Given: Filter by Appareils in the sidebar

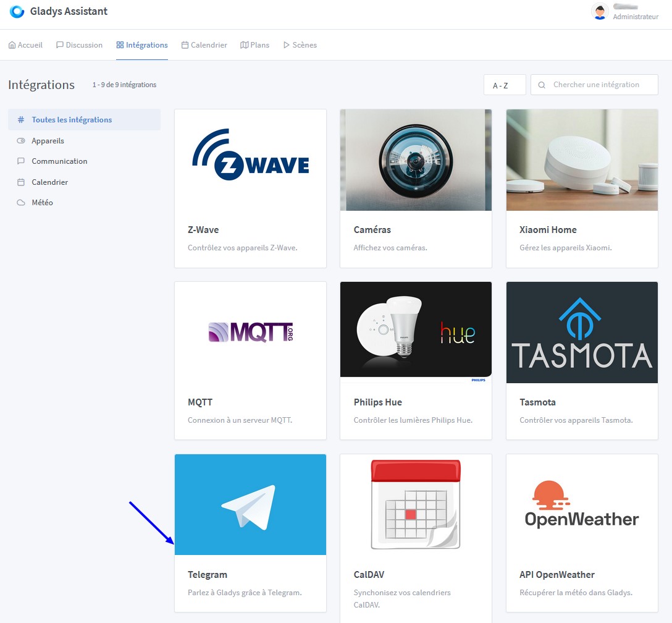Looking at the screenshot, I should coord(48,141).
